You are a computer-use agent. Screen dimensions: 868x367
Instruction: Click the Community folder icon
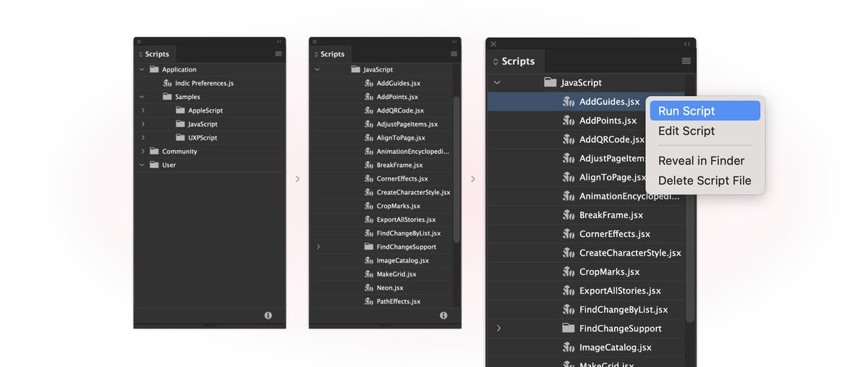(x=154, y=152)
